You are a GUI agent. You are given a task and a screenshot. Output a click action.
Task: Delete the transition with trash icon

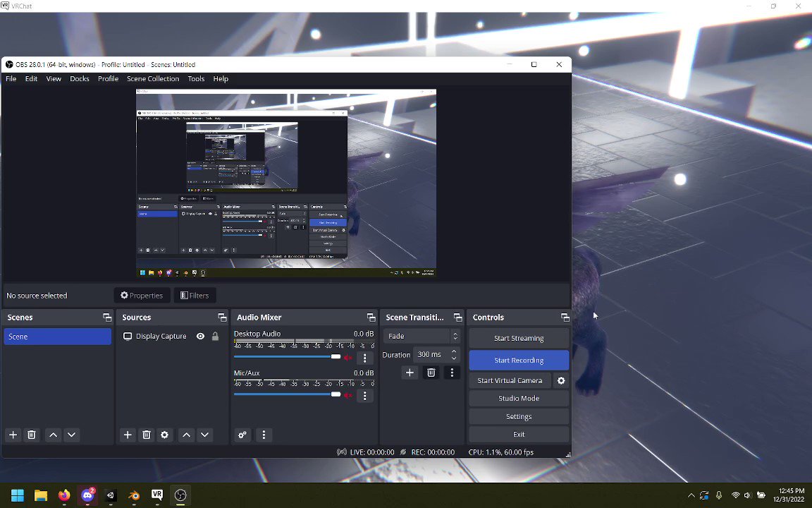point(431,373)
